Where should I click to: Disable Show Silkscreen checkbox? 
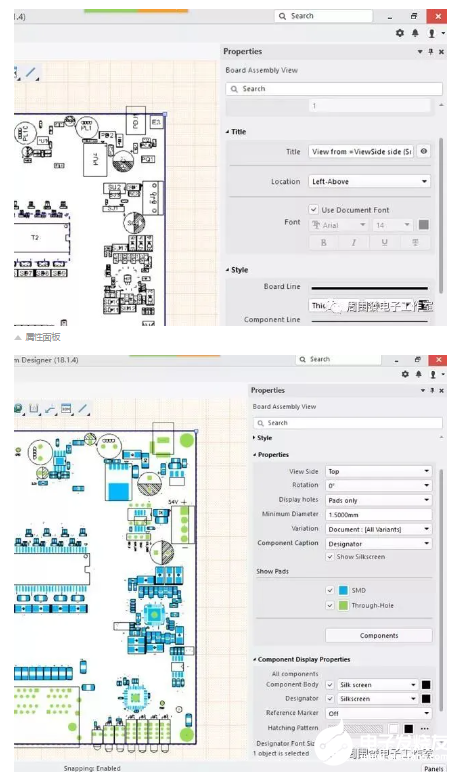tap(330, 557)
